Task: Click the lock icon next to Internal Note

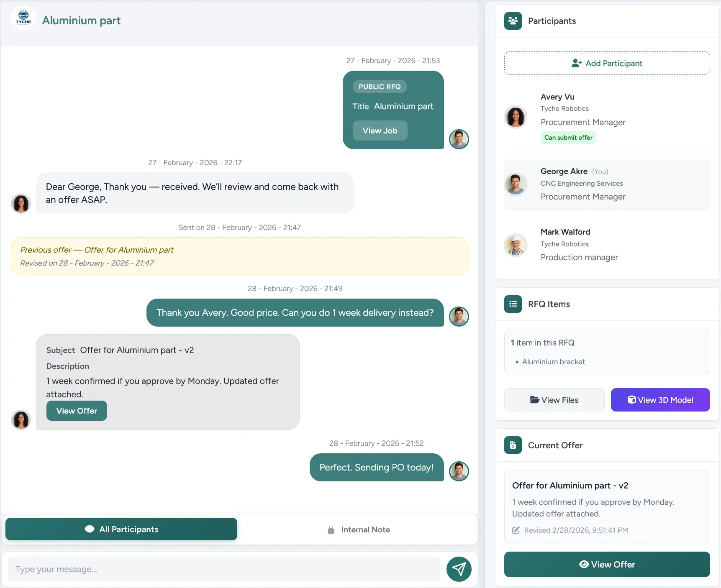Action: (x=331, y=529)
